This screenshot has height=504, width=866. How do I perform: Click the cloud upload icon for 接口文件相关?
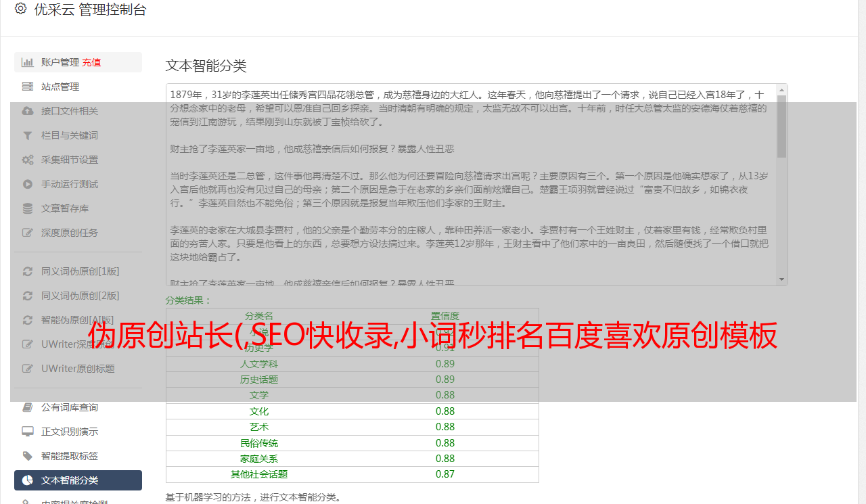(28, 111)
